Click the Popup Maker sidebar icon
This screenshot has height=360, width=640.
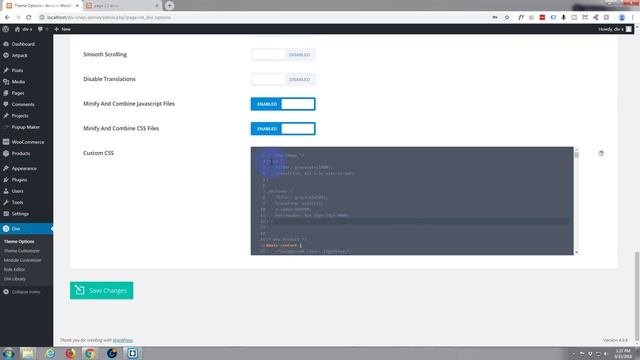coord(6,127)
